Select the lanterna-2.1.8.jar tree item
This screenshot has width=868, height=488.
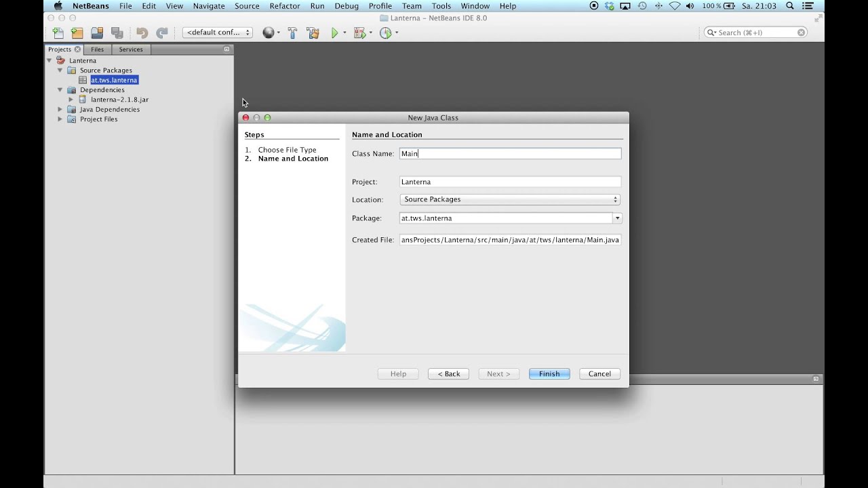(x=119, y=100)
